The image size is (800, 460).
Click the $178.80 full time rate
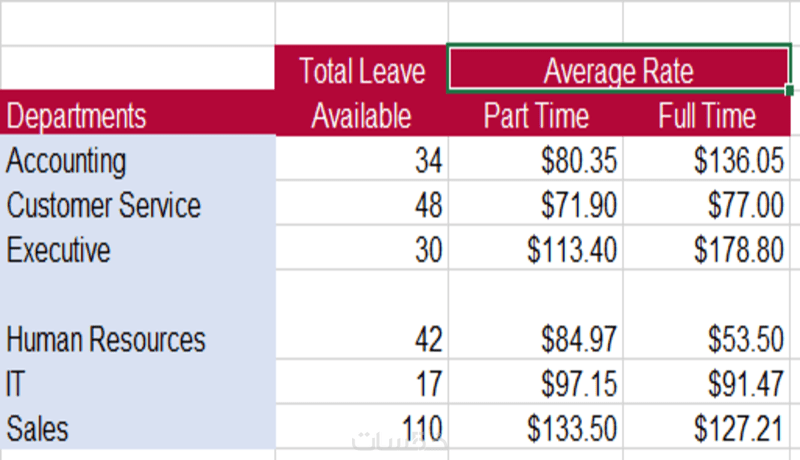[x=707, y=248]
